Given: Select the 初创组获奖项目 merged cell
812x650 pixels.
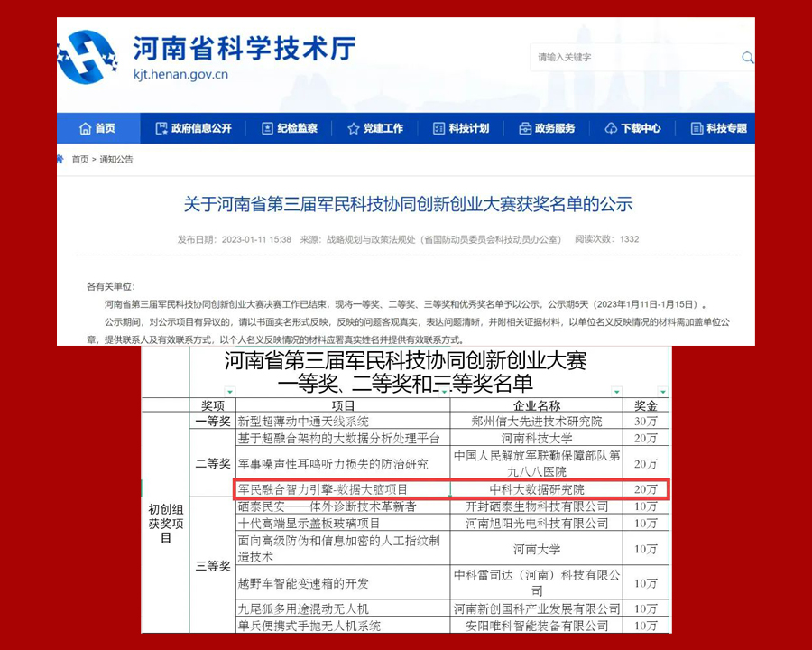Looking at the screenshot, I should coord(166,523).
